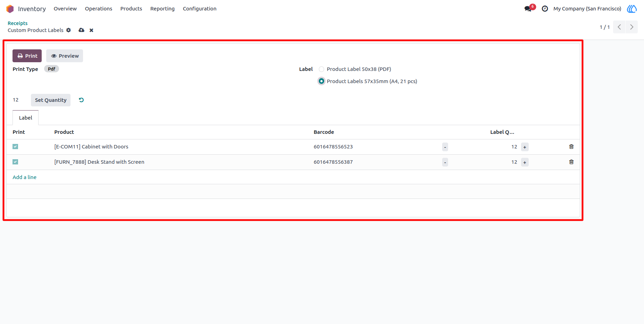Increase label quantity for Desk Stand with Screen
Image resolution: width=644 pixels, height=324 pixels.
(x=525, y=162)
